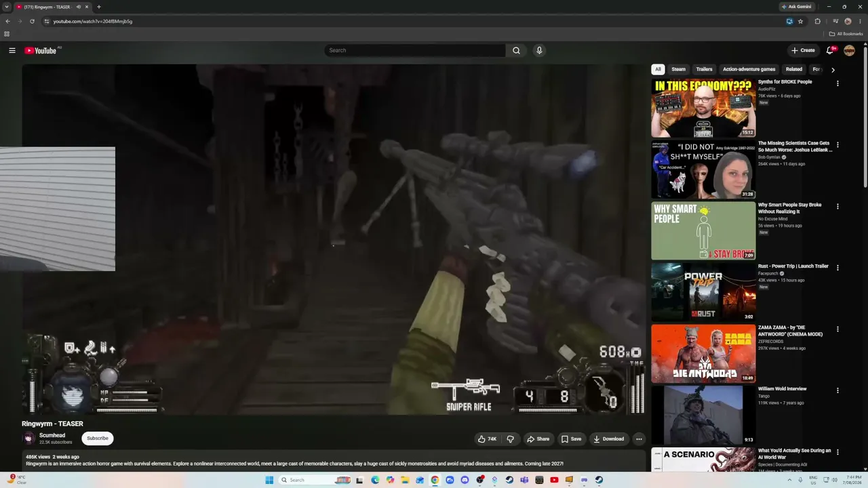Select the Trailers filter chip
The height and width of the screenshot is (488, 868).
point(705,69)
